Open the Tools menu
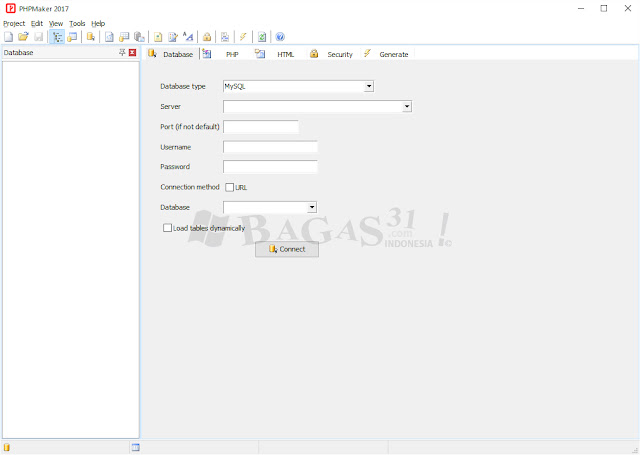This screenshot has height=455, width=640. (77, 24)
